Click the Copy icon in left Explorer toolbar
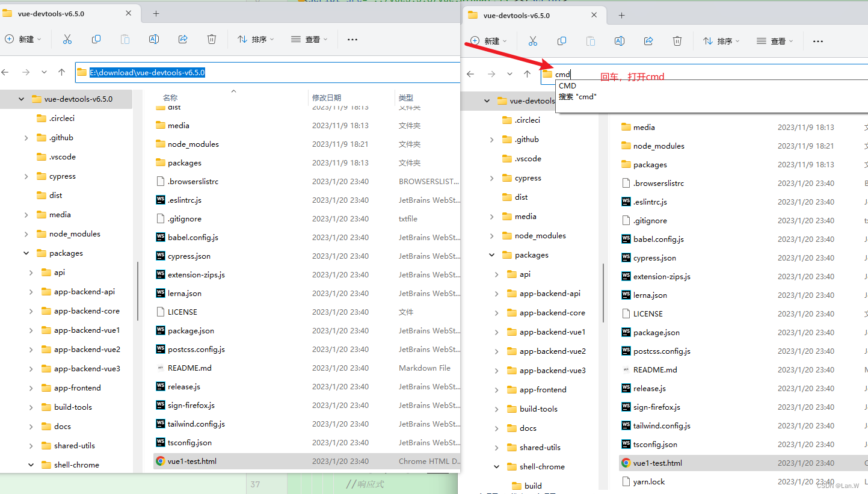 pos(96,39)
